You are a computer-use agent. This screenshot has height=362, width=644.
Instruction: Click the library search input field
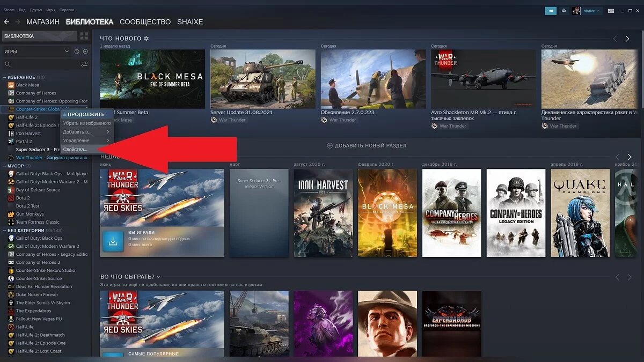coord(45,64)
